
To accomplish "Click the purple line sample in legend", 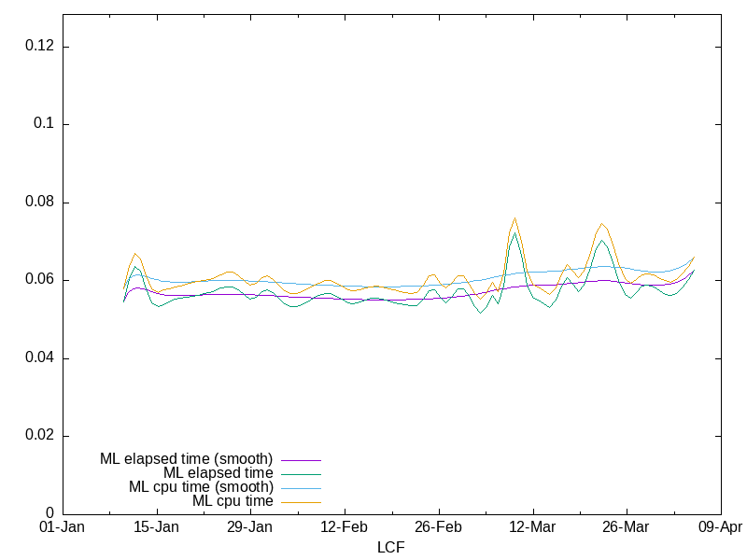I will [x=300, y=460].
